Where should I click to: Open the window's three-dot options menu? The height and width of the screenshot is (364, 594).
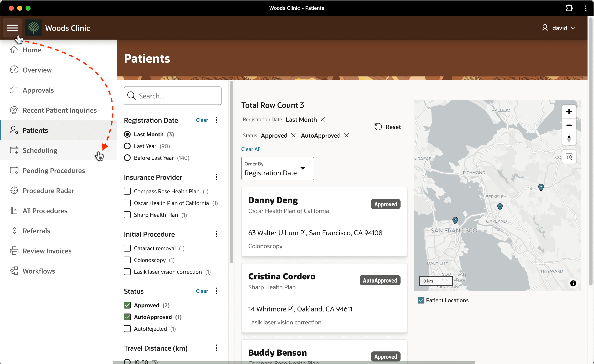pos(586,8)
